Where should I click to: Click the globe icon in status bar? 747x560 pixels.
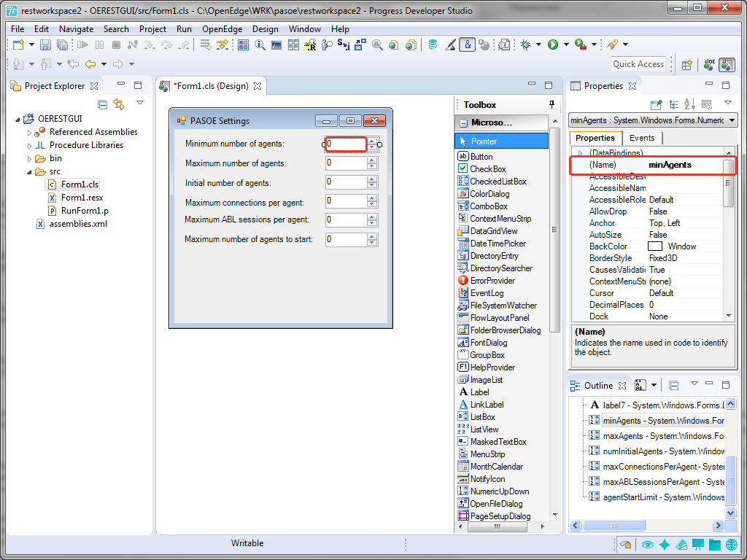(731, 545)
